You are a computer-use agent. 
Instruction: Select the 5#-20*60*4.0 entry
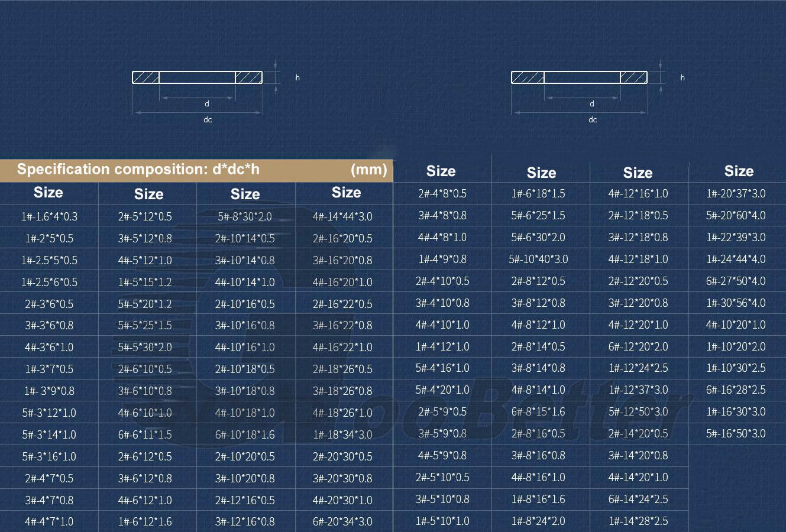(736, 215)
